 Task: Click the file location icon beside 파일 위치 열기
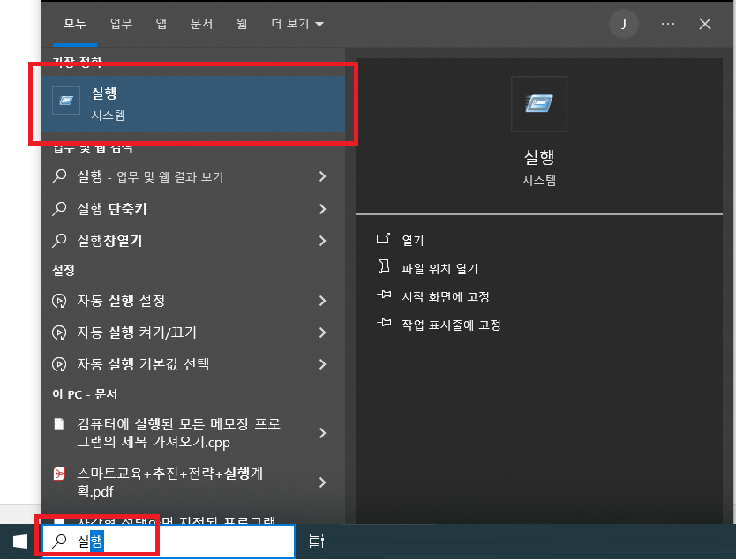pyautogui.click(x=384, y=266)
